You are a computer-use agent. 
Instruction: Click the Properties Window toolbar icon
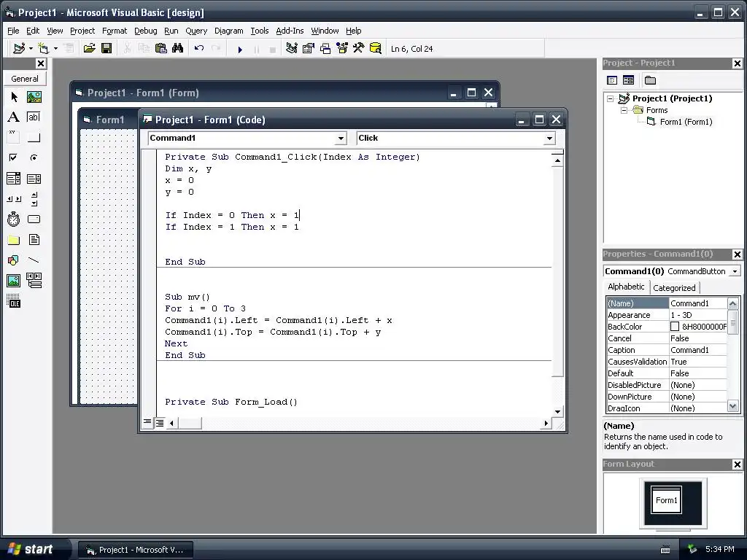pyautogui.click(x=309, y=49)
